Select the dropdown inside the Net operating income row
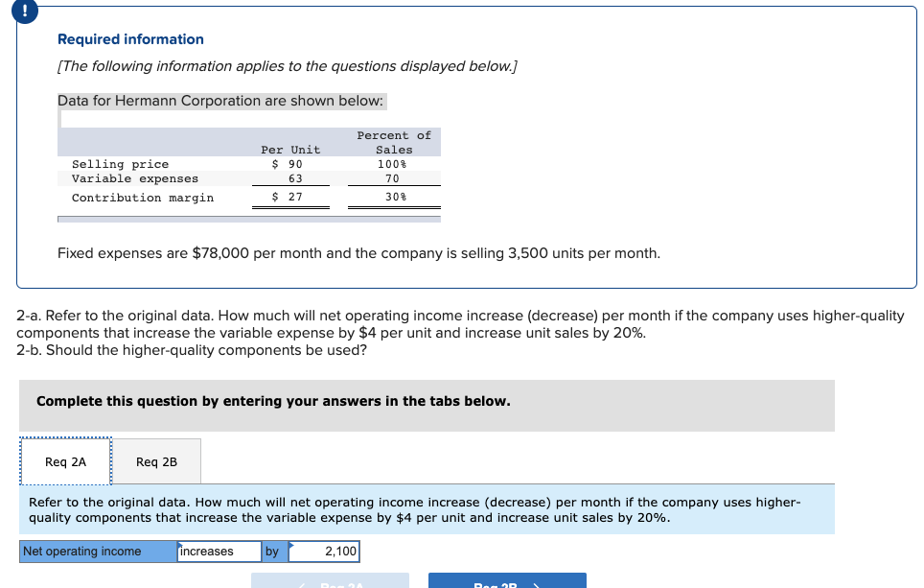The image size is (924, 588). (219, 551)
